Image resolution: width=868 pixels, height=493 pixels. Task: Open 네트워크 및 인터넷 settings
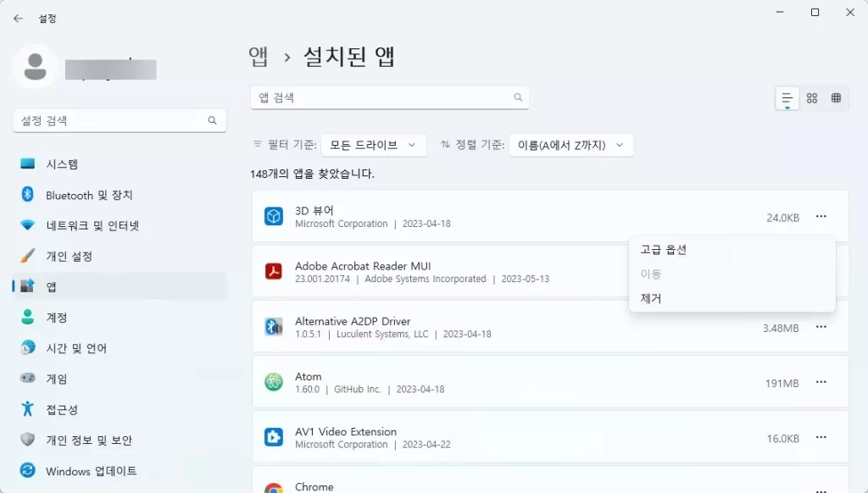pyautogui.click(x=120, y=225)
